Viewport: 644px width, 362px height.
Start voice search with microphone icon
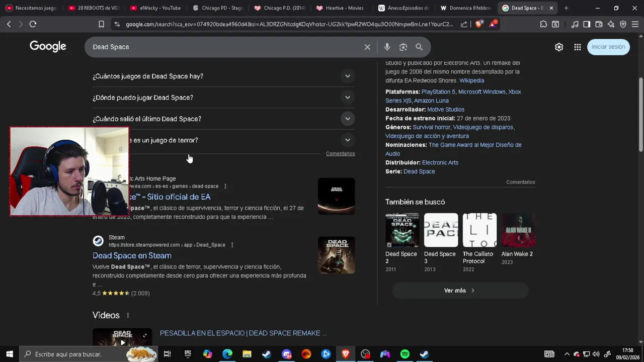387,47
